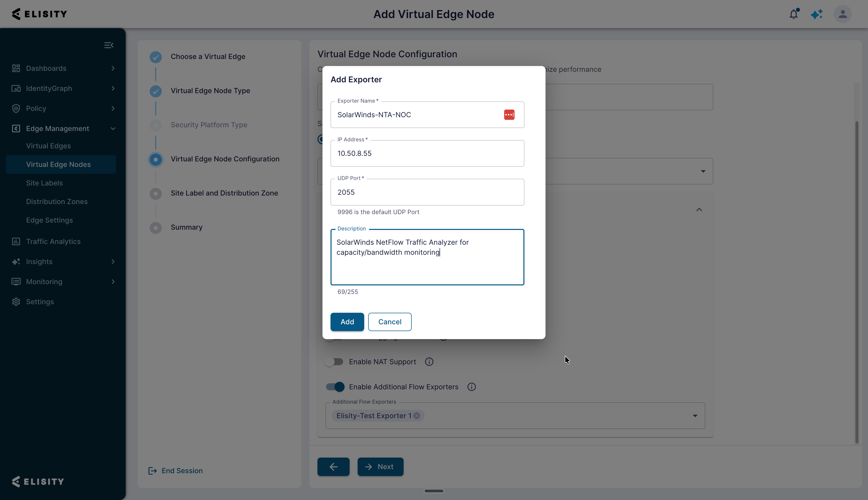Click the Description text area
The image size is (868, 500).
click(427, 257)
